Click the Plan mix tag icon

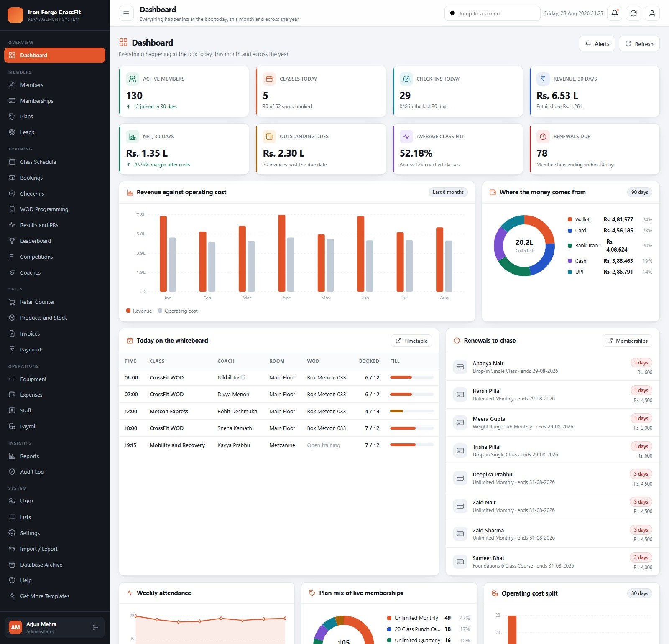tap(312, 593)
